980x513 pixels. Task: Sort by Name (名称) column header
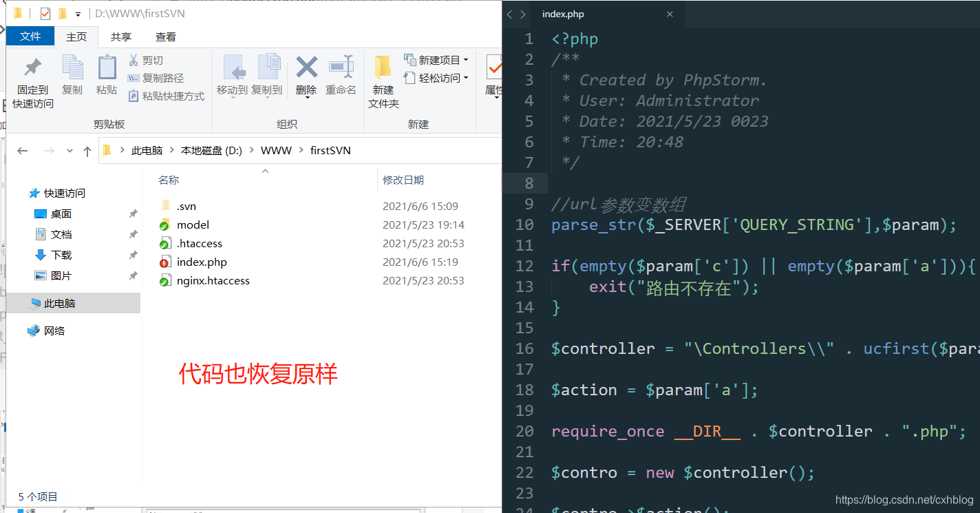coord(169,180)
